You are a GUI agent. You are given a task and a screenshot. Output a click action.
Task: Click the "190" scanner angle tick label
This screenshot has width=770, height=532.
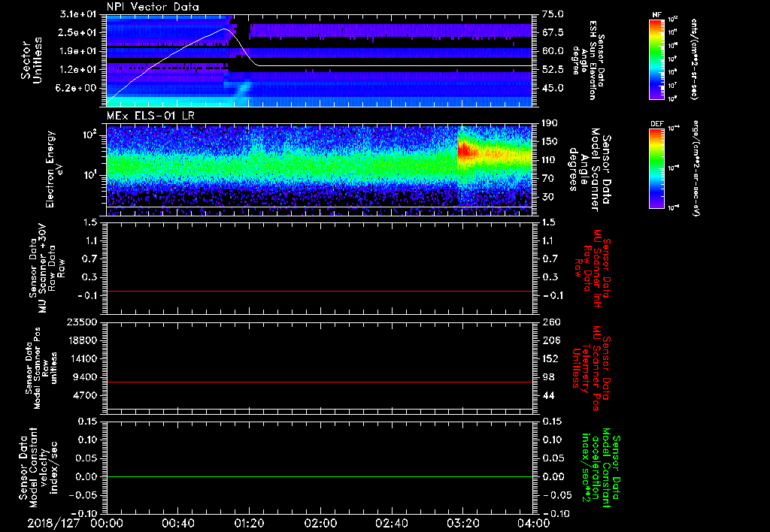pos(550,123)
